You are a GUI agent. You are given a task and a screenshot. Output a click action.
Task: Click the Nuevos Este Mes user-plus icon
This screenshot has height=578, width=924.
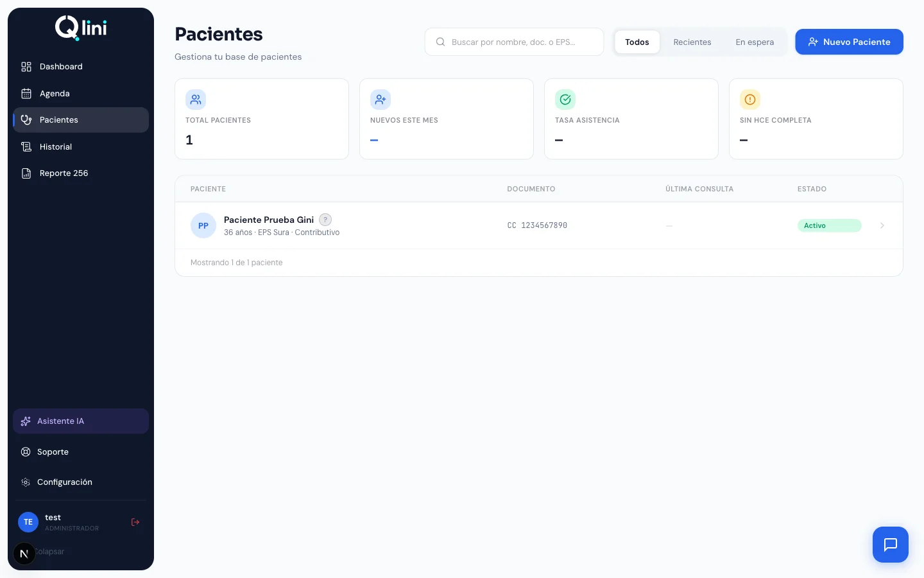pos(381,100)
